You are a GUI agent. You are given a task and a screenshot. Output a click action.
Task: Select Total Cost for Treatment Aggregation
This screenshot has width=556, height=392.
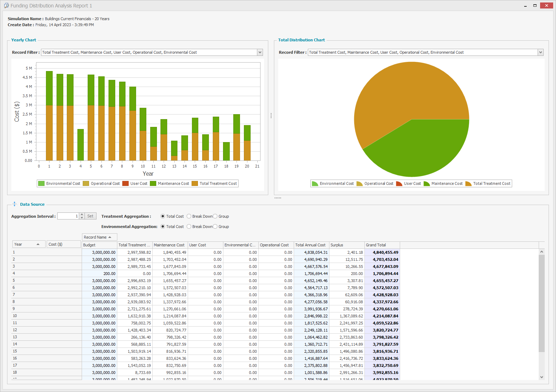(163, 216)
